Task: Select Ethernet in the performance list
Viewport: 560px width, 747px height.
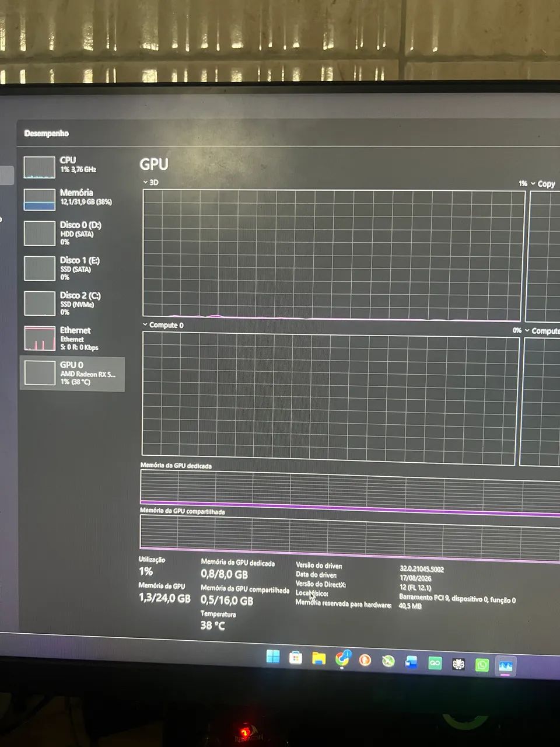Action: 72,338
